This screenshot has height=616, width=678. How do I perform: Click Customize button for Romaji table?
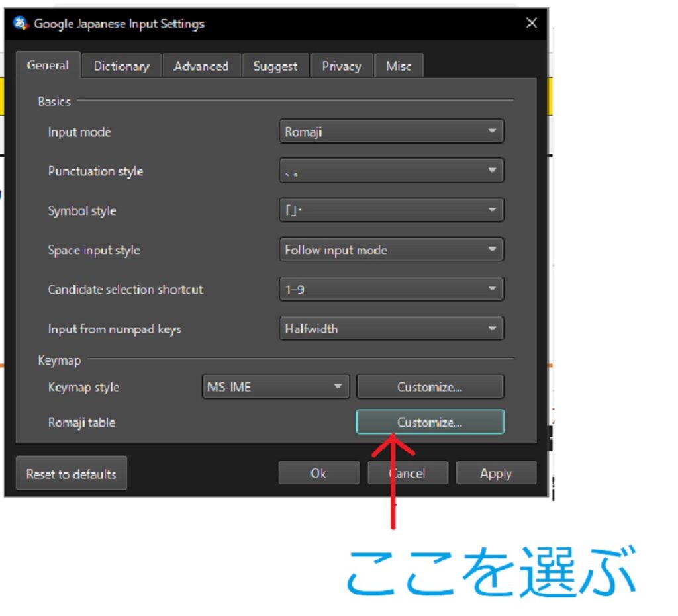click(x=430, y=422)
